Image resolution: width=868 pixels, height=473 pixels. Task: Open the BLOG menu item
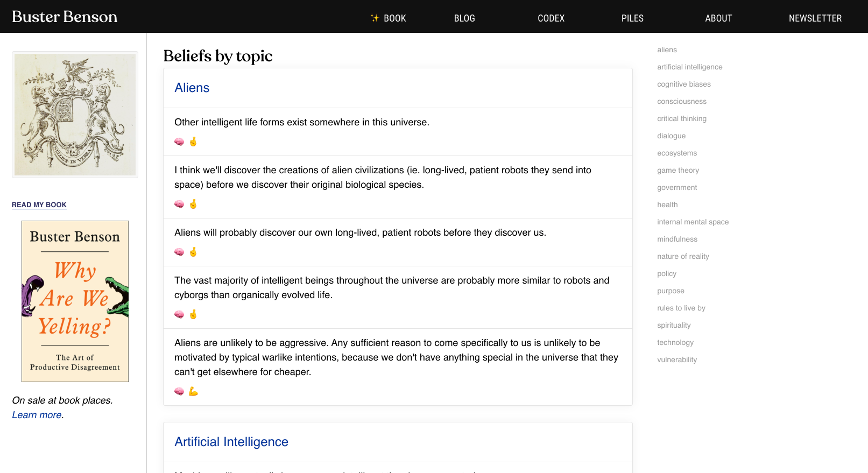(464, 18)
